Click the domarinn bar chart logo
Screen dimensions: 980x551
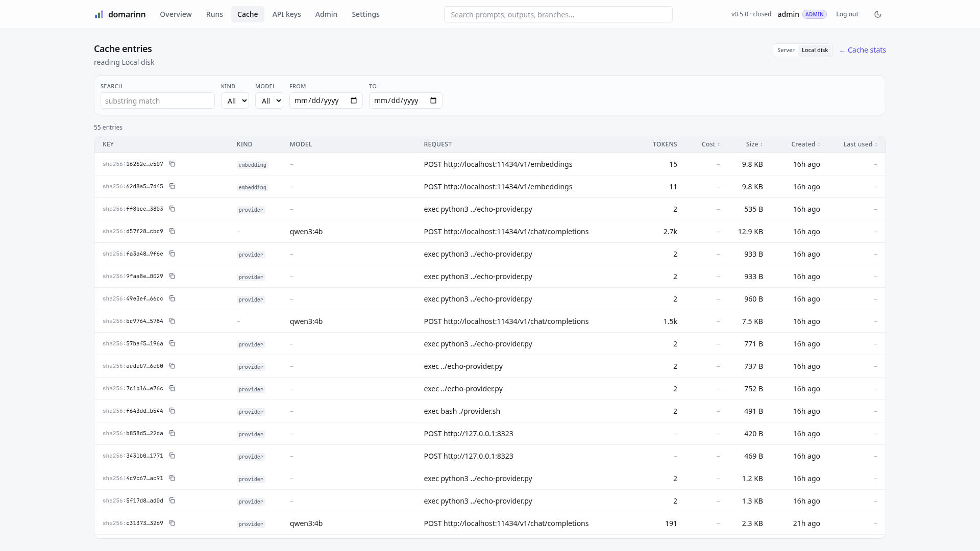pos(99,14)
